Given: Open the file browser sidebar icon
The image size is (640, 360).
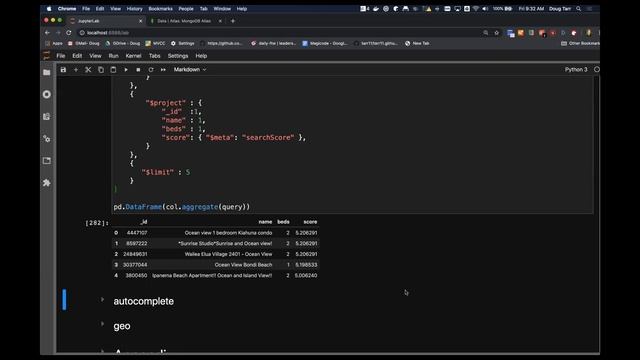Looking at the screenshot, I should point(47,72).
